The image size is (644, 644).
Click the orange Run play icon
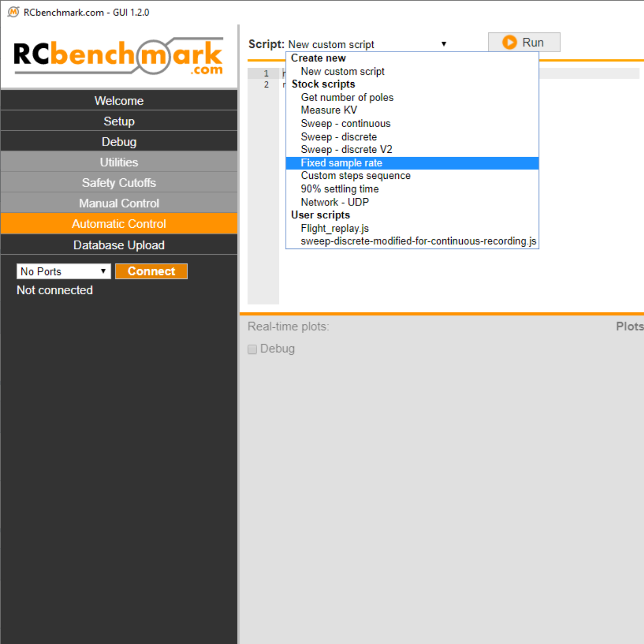[510, 43]
